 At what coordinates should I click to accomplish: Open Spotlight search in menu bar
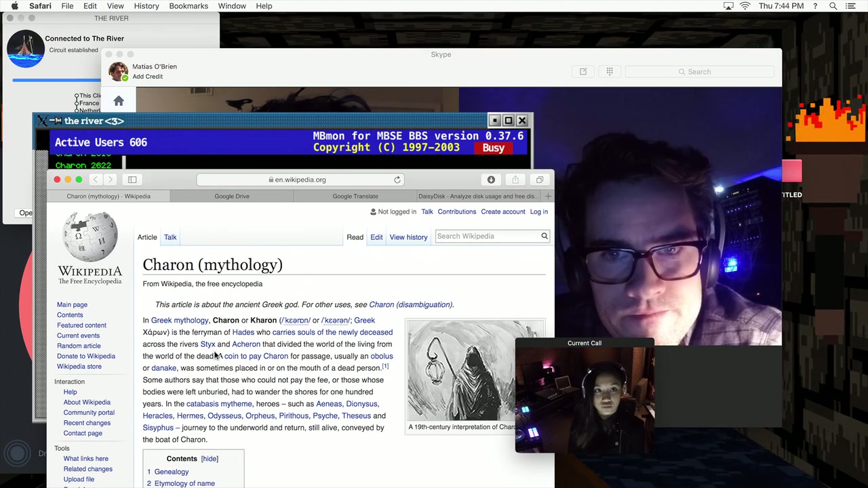pos(833,6)
